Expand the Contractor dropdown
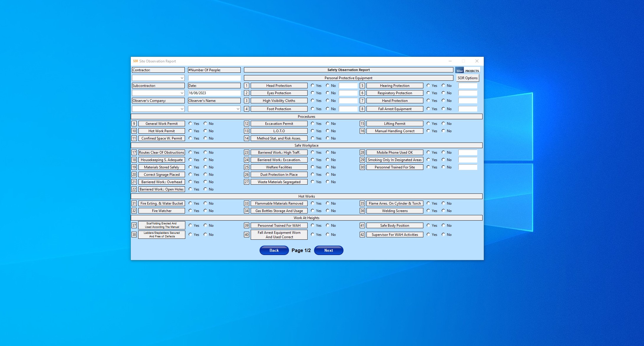Image resolution: width=644 pixels, height=346 pixels. (x=182, y=78)
